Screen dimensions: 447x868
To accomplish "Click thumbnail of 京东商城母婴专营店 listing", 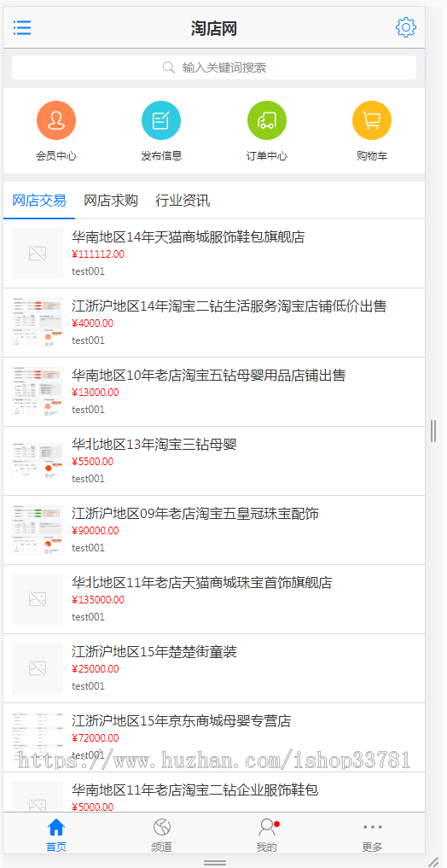I will [38, 737].
